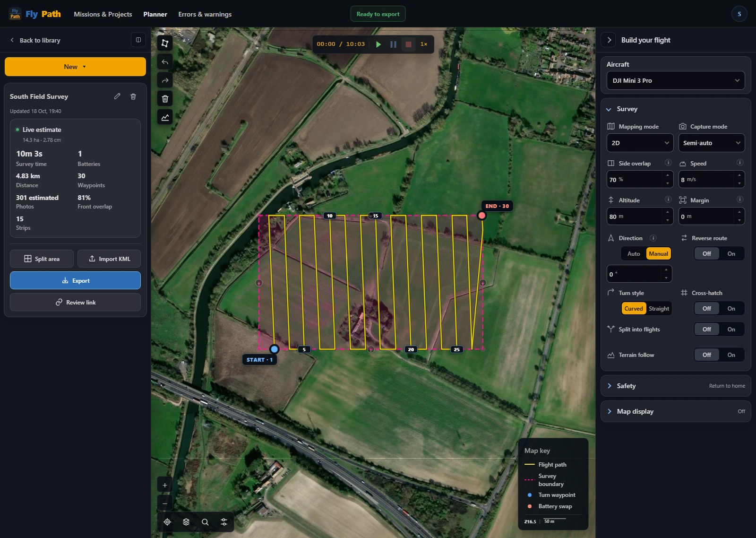This screenshot has width=756, height=538.
Task: Enable Split into flights
Action: point(731,330)
